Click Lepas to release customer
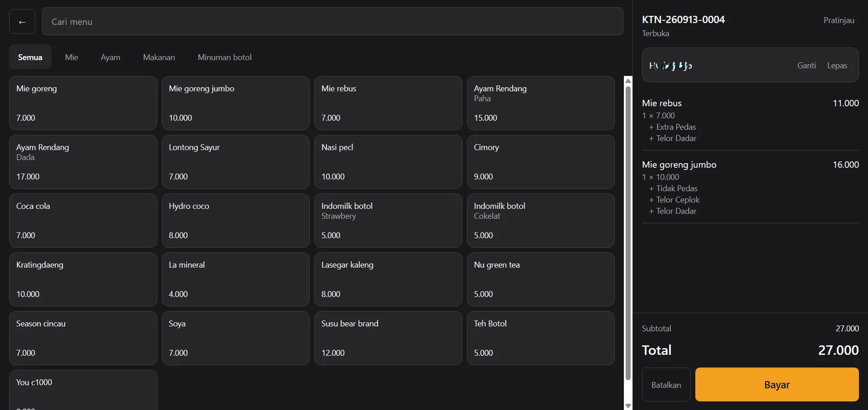The height and width of the screenshot is (410, 868). (x=837, y=66)
